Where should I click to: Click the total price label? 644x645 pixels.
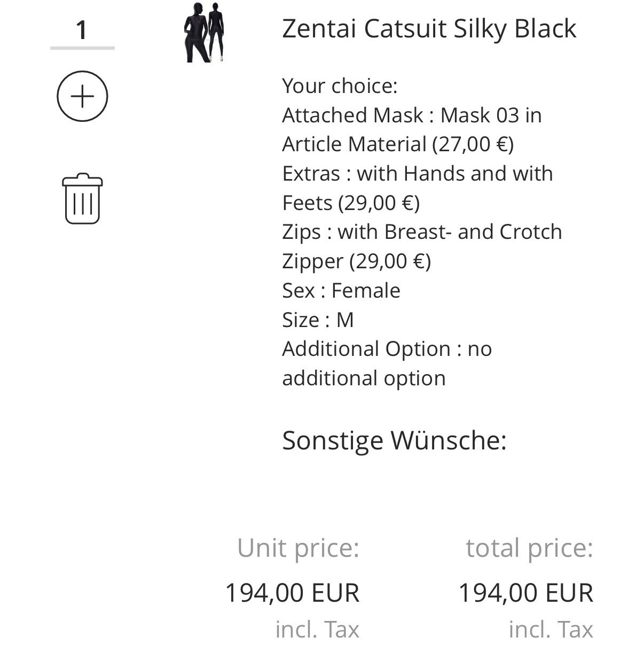click(529, 548)
